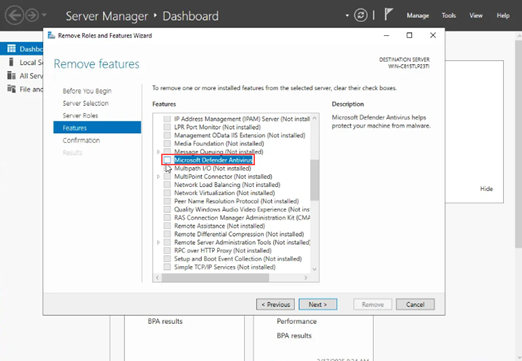
Task: Open the Tools menu
Action: [x=448, y=15]
